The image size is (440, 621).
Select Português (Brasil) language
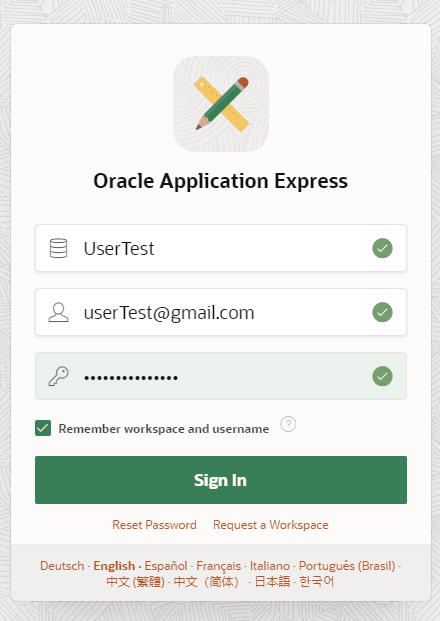(347, 566)
